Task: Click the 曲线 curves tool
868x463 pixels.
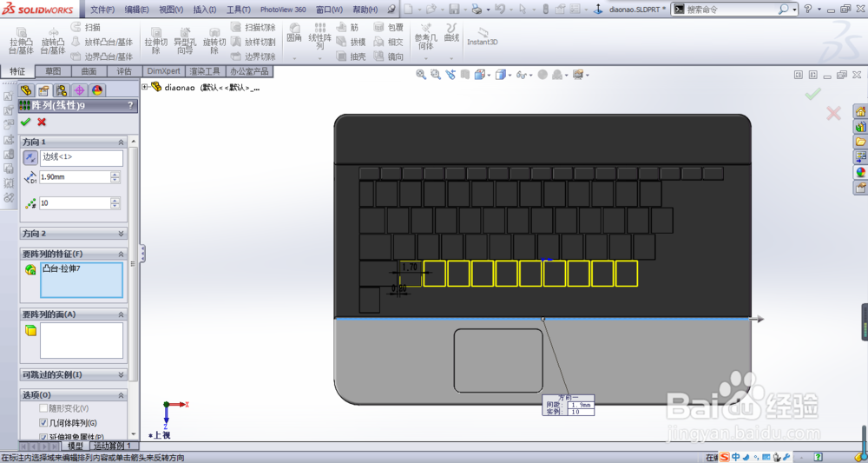Action: pos(451,33)
